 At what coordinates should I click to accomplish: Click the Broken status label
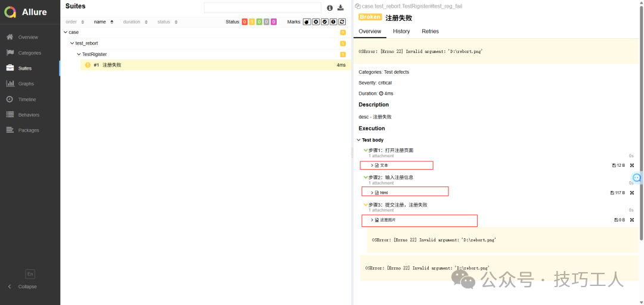click(x=370, y=17)
